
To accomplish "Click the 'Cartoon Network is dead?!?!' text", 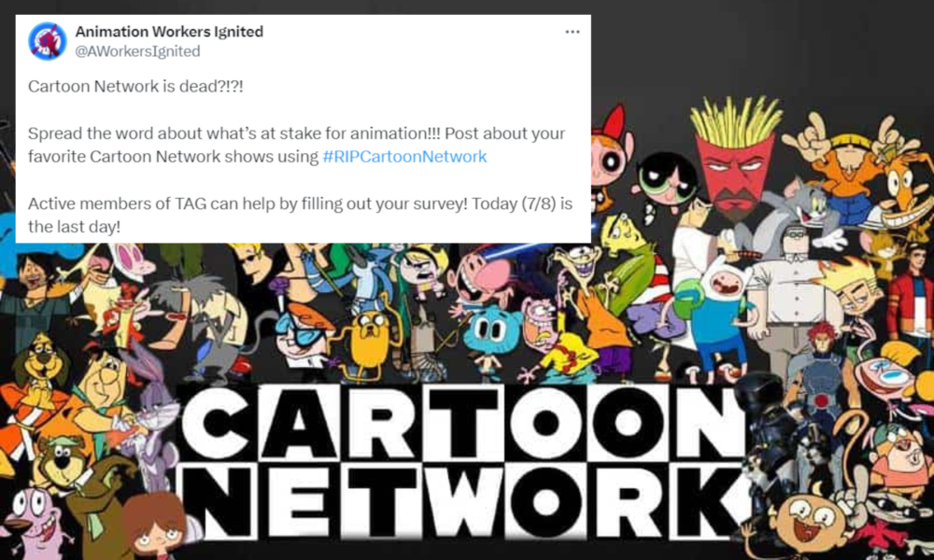I will tap(135, 86).
